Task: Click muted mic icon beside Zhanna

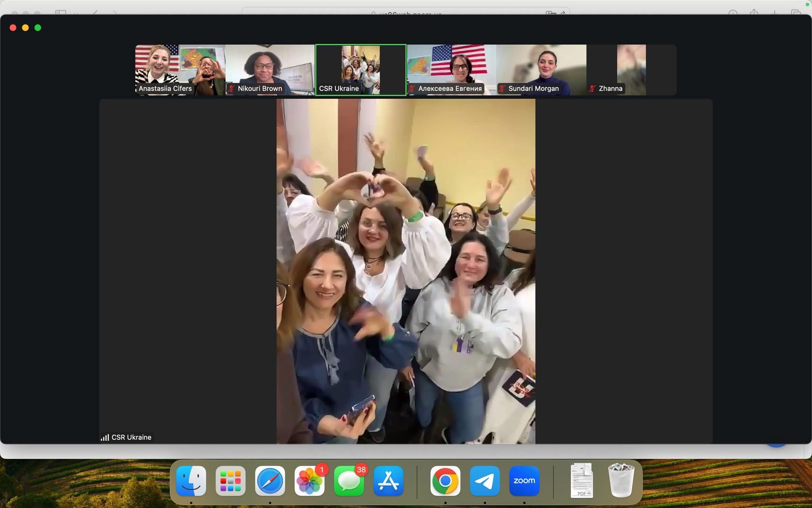Action: click(592, 89)
